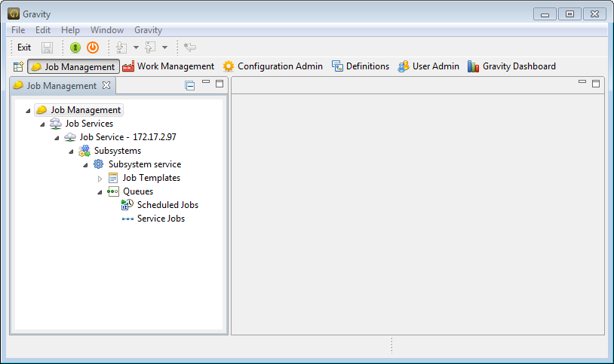The image size is (614, 364).
Task: Collapse the Subsystems tree node
Action: click(71, 151)
